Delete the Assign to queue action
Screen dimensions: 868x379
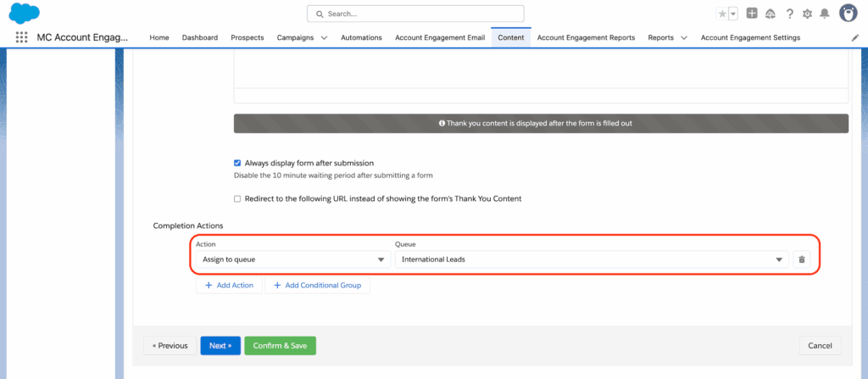(802, 259)
